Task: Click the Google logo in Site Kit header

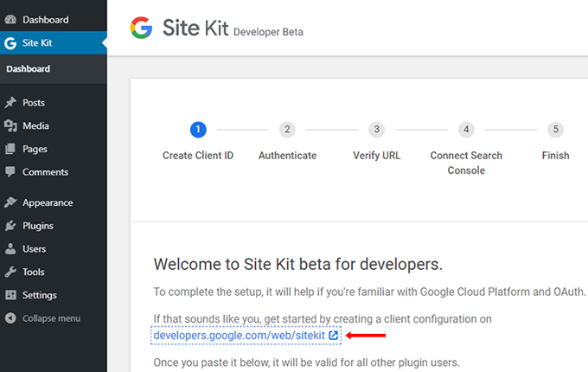Action: click(141, 28)
